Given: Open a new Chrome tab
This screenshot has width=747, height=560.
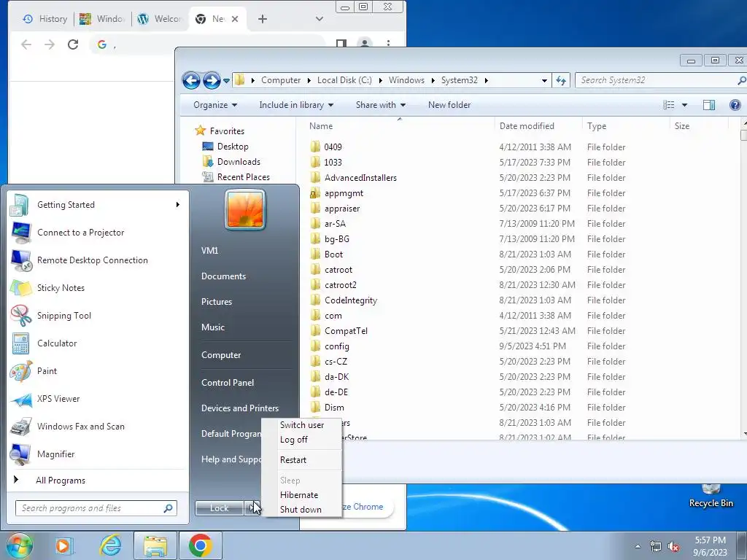Looking at the screenshot, I should pyautogui.click(x=262, y=19).
